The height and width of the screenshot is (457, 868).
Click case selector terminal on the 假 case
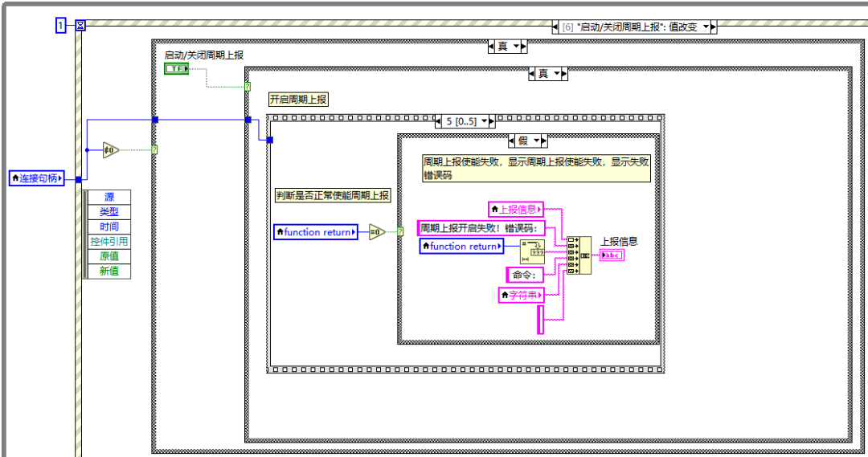point(400,232)
